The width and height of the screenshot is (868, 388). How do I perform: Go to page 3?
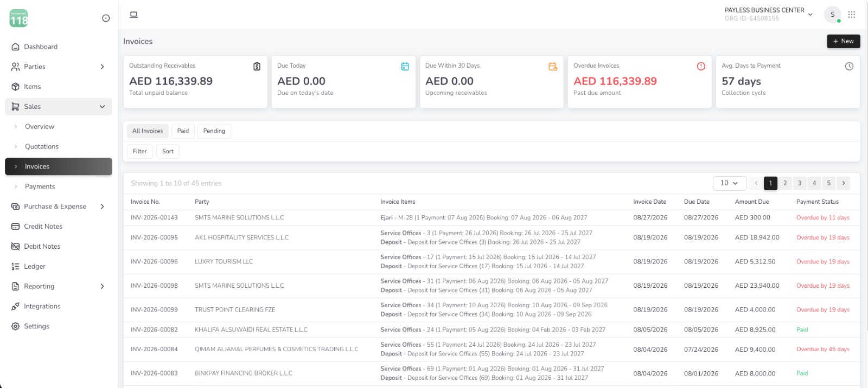pos(800,183)
